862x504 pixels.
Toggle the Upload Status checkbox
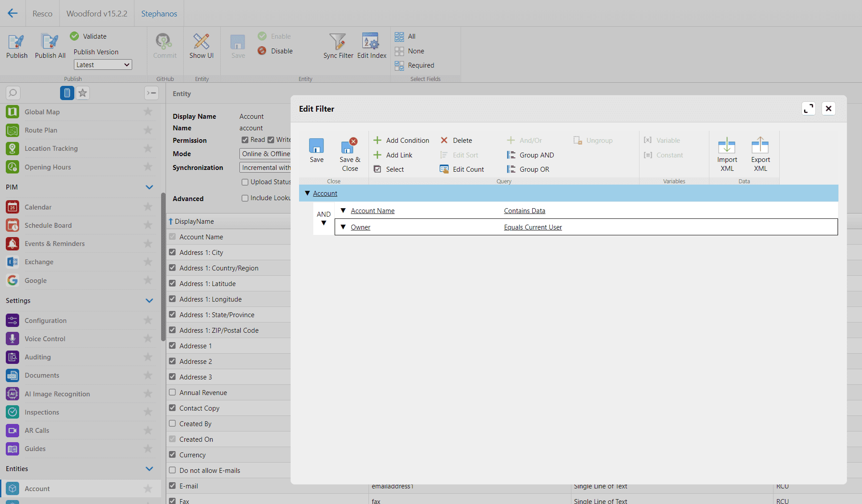pos(245,182)
